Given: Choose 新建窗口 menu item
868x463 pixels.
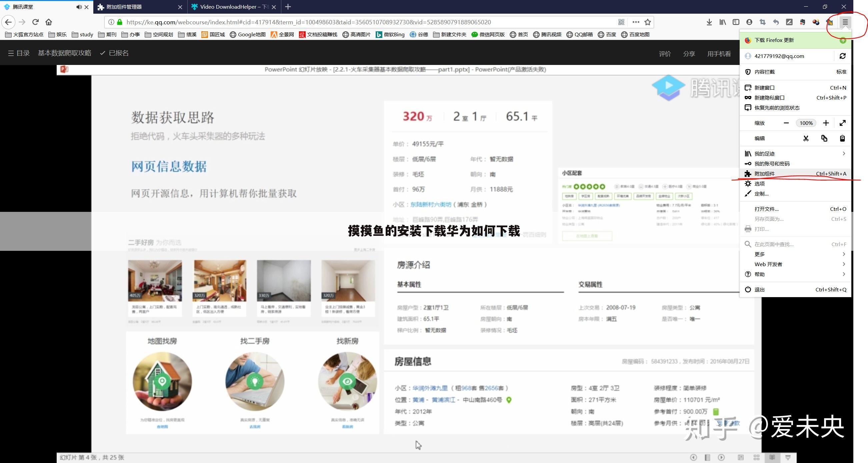Looking at the screenshot, I should (x=795, y=88).
